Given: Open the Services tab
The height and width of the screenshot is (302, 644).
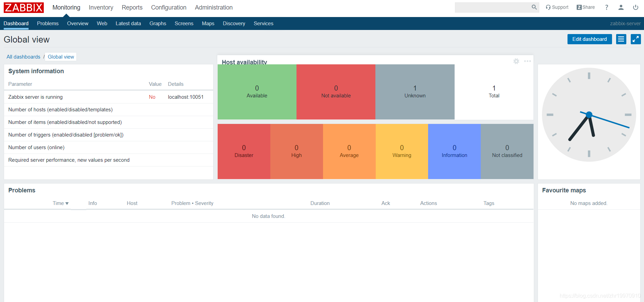Looking at the screenshot, I should tap(264, 23).
